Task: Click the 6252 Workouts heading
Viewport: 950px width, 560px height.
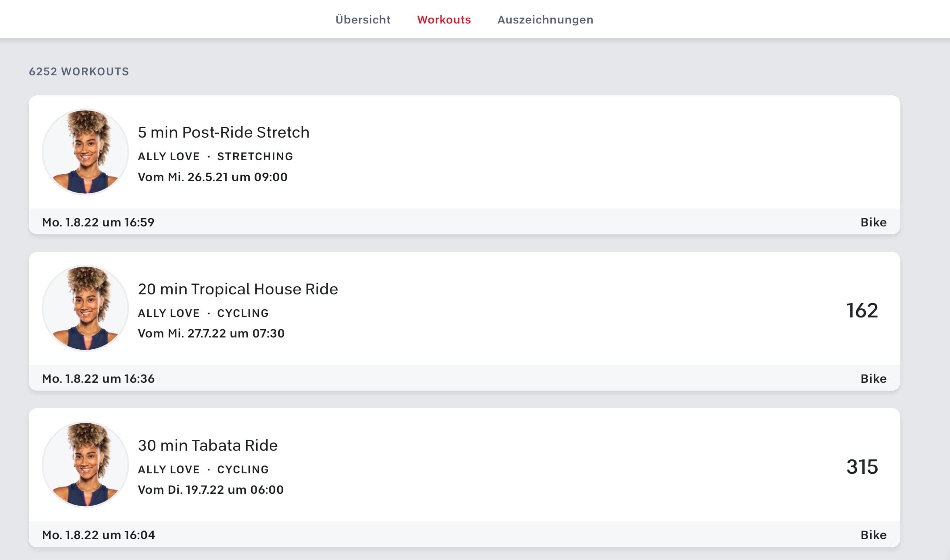Action: tap(79, 71)
